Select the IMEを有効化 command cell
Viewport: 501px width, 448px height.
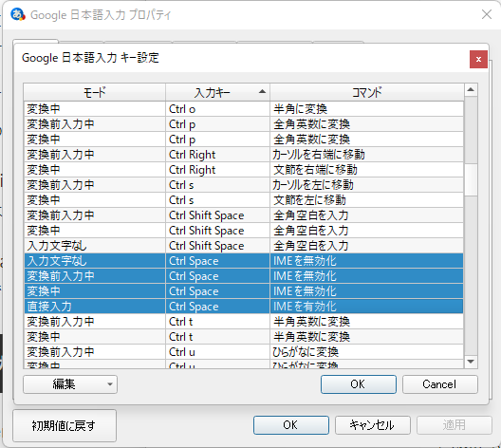[x=367, y=307]
